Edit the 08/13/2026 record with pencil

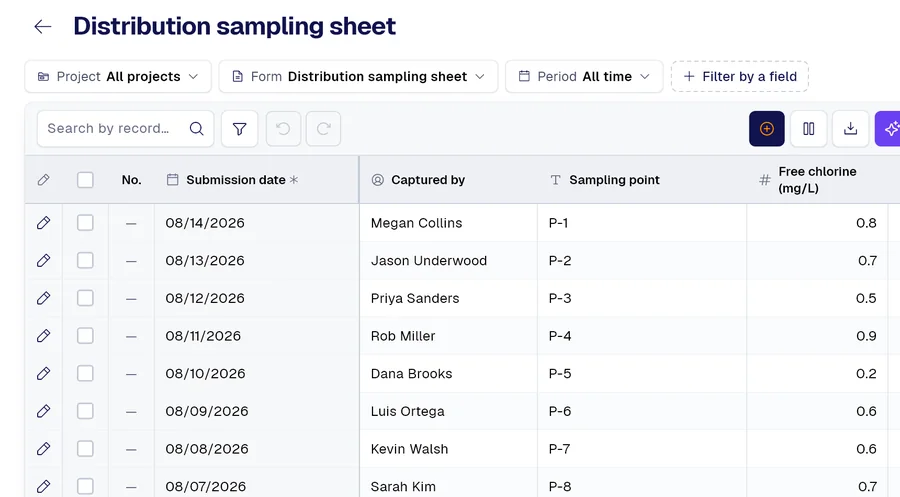44,261
